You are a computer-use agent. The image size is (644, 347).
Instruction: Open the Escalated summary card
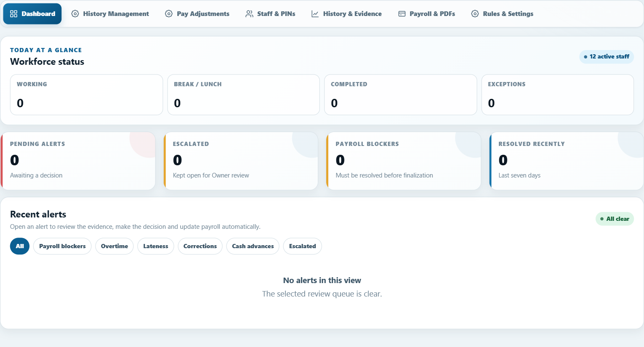pos(241,161)
